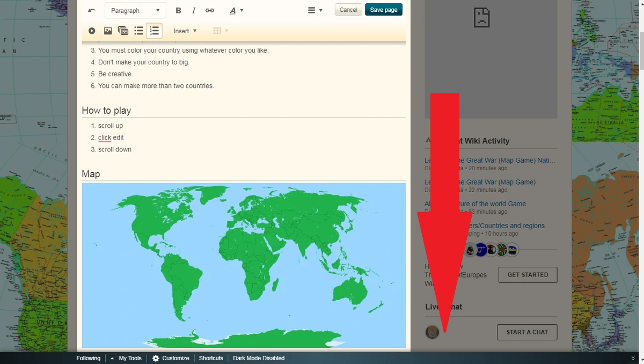The height and width of the screenshot is (364, 644).
Task: Click the undo arrow in the editor
Action: click(91, 10)
